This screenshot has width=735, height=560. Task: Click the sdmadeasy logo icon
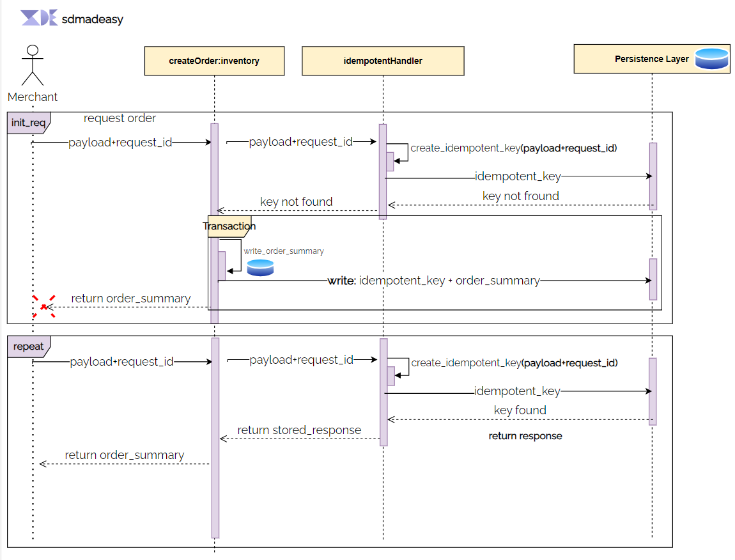pos(39,18)
